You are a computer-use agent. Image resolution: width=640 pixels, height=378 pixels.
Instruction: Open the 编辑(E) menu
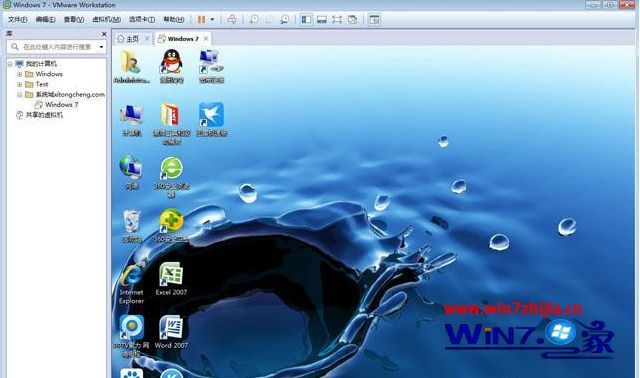tap(45, 19)
